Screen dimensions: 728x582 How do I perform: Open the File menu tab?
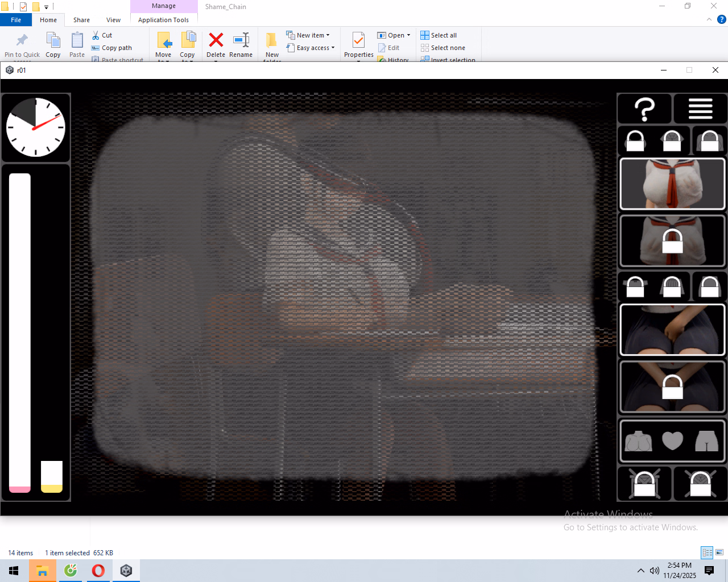[16, 20]
